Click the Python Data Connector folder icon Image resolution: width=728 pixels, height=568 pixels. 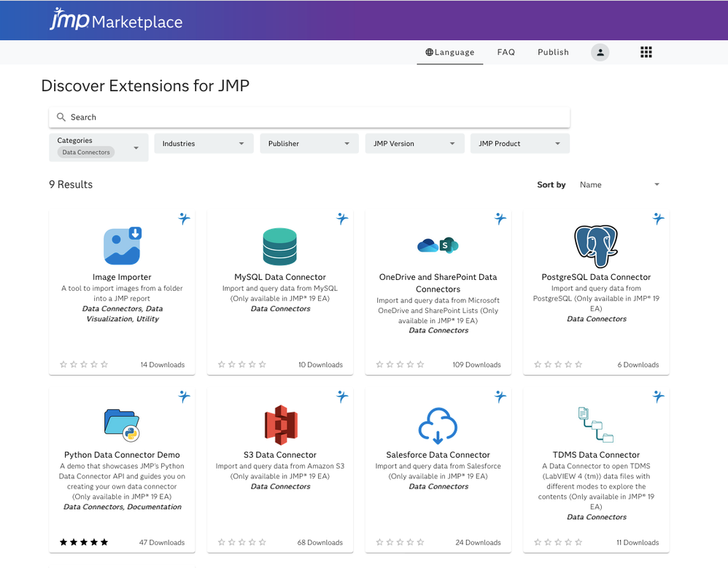(x=122, y=425)
